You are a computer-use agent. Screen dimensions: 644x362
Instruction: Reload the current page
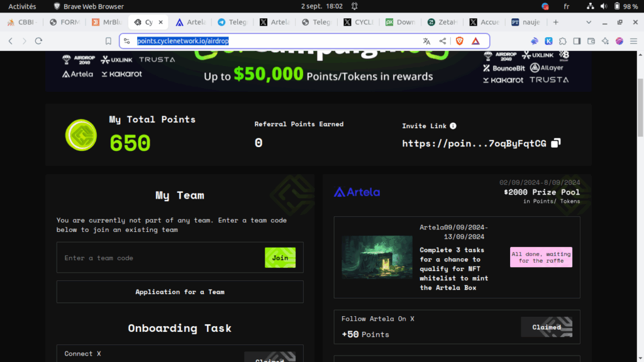(x=38, y=41)
